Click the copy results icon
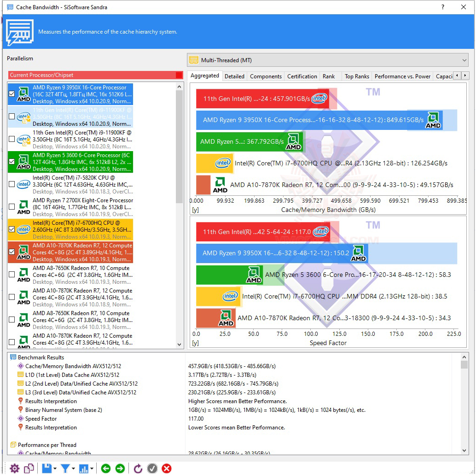Viewport: 476px width, 475px height. (29, 468)
